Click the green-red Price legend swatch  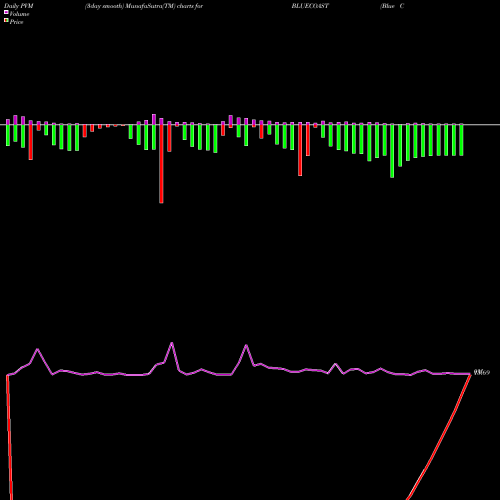click(x=6, y=21)
